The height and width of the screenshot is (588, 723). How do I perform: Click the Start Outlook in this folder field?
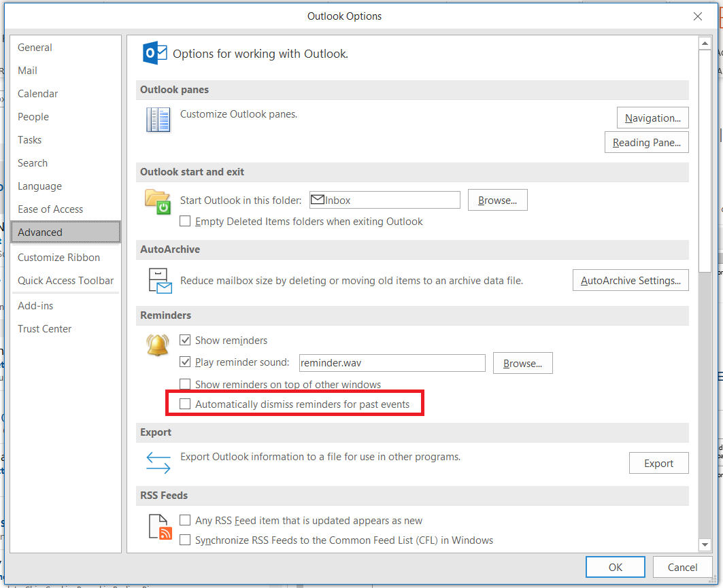[384, 200]
